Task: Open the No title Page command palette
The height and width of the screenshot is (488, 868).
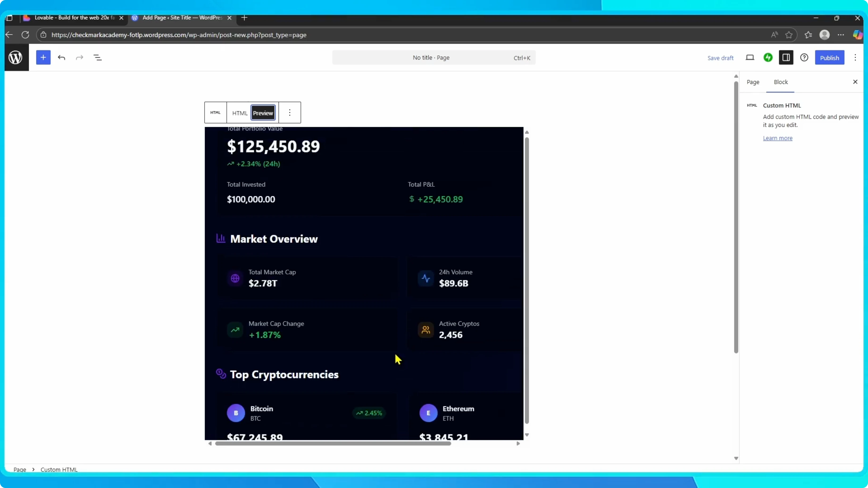Action: point(434,58)
